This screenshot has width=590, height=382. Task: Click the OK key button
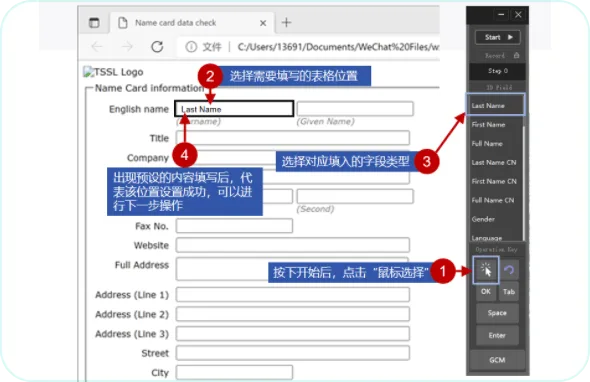click(x=486, y=291)
